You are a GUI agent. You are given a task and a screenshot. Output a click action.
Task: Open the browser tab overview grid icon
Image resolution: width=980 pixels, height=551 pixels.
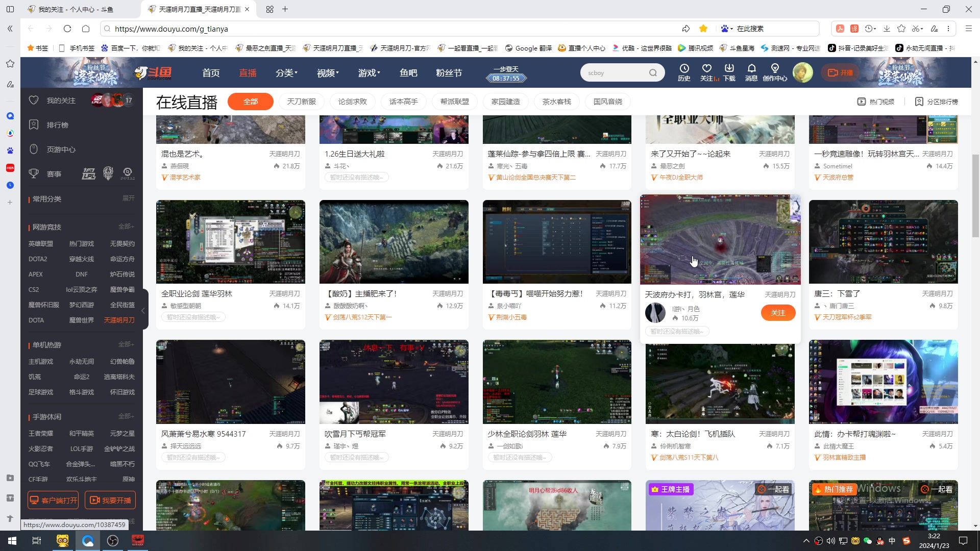pos(269,9)
